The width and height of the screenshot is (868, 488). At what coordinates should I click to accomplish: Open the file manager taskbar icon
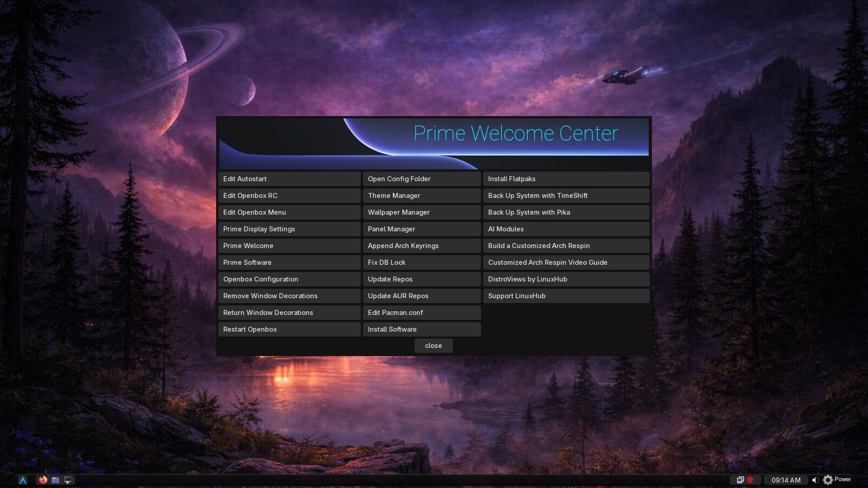pos(55,480)
